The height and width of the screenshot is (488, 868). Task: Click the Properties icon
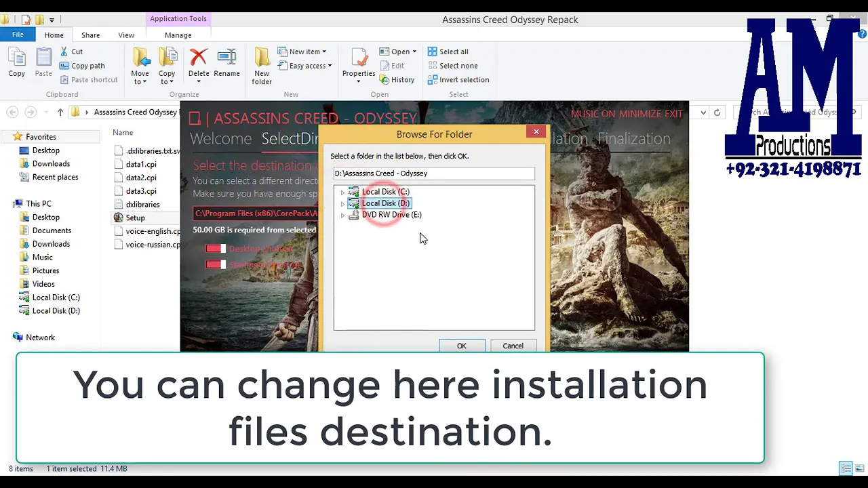[x=359, y=57]
